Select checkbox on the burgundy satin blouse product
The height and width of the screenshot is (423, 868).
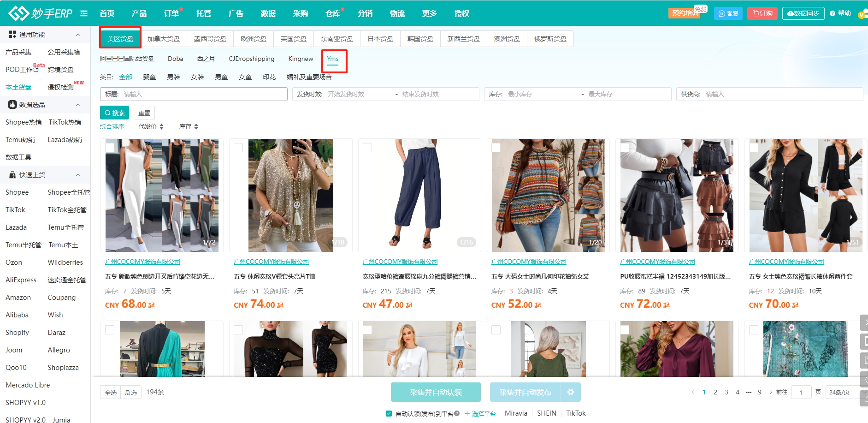pyautogui.click(x=625, y=330)
